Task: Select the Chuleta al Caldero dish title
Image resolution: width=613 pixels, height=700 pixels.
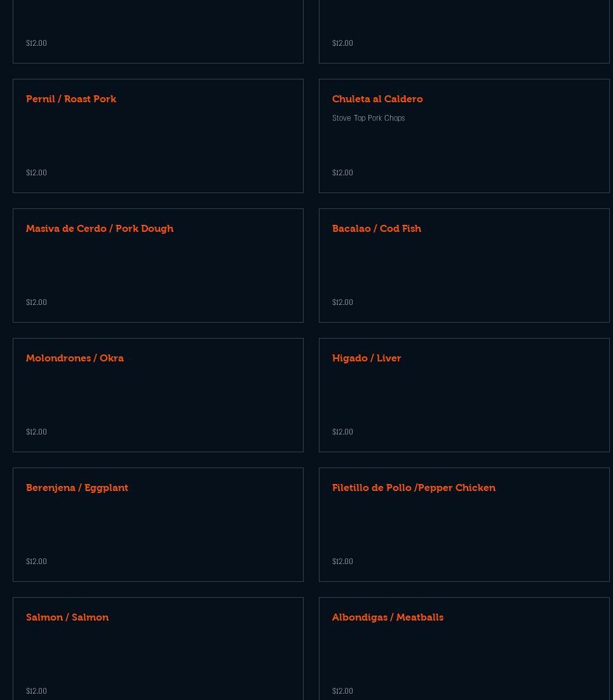Action: click(x=377, y=99)
